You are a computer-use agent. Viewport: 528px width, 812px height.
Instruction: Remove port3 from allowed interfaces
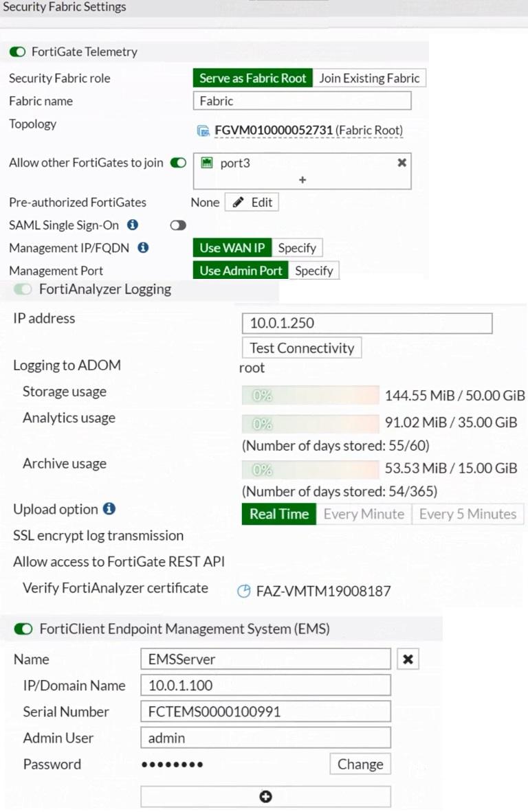point(402,163)
